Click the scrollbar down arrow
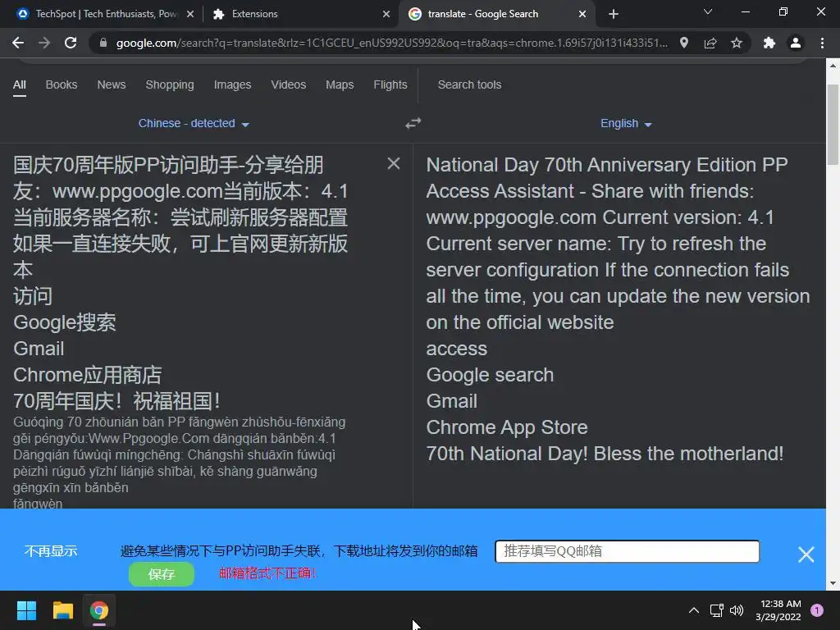 (x=833, y=583)
